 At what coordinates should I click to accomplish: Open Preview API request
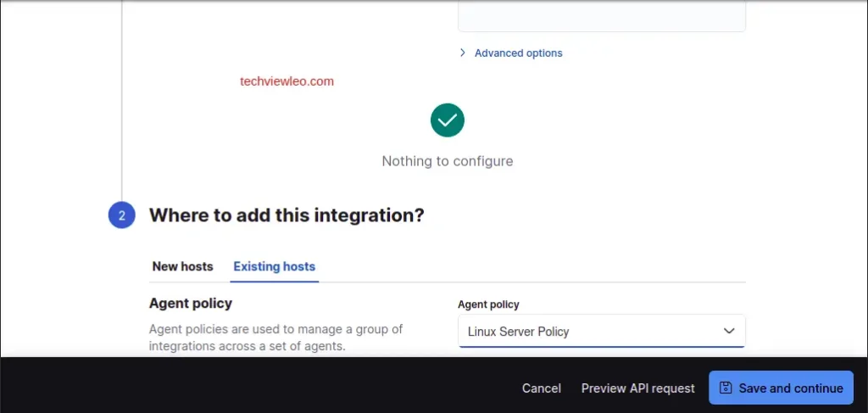[x=637, y=388]
